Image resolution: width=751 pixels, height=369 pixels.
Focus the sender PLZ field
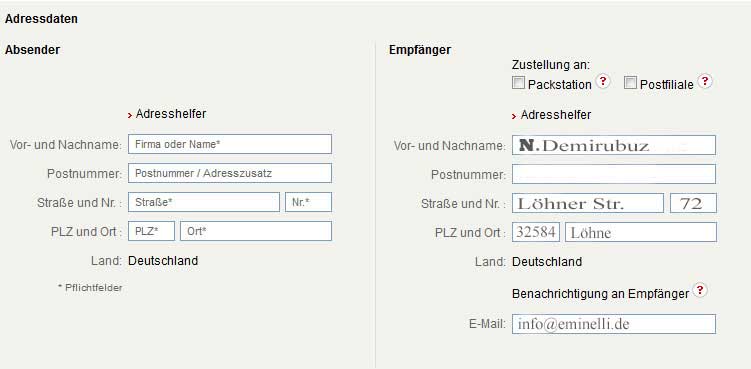click(x=151, y=231)
